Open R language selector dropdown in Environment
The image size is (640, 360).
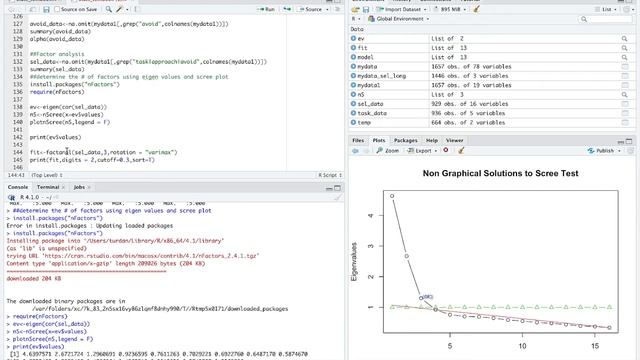[x=356, y=19]
